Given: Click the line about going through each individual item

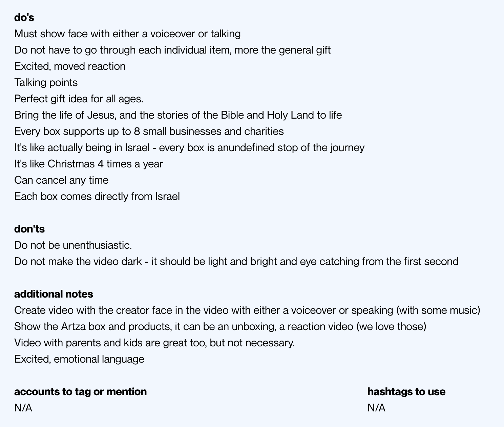Looking at the screenshot, I should [x=172, y=50].
